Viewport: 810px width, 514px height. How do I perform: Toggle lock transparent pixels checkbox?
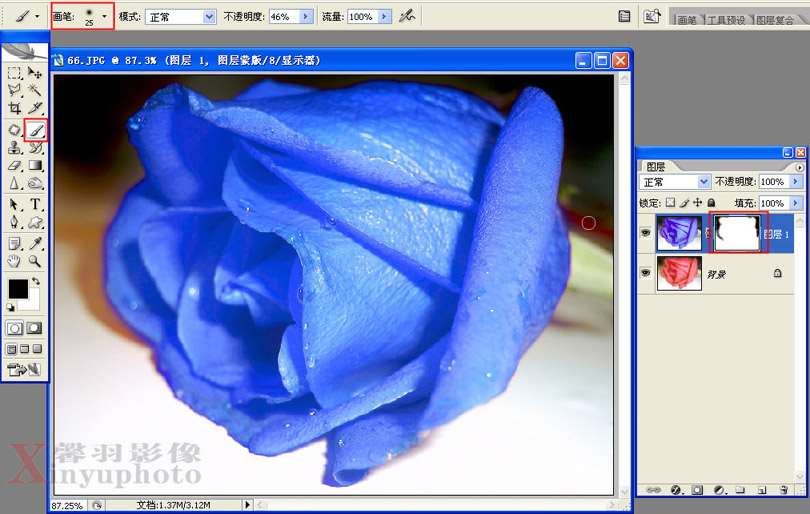671,203
